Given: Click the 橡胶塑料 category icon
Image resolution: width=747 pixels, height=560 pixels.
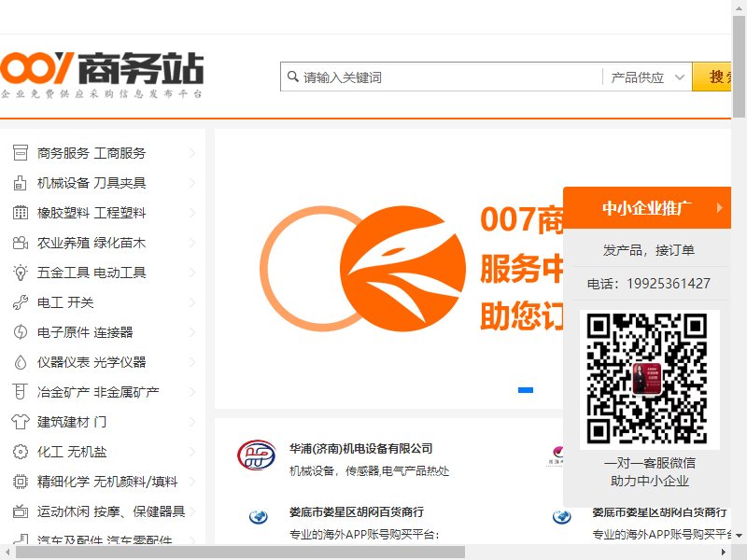Looking at the screenshot, I should click(20, 213).
